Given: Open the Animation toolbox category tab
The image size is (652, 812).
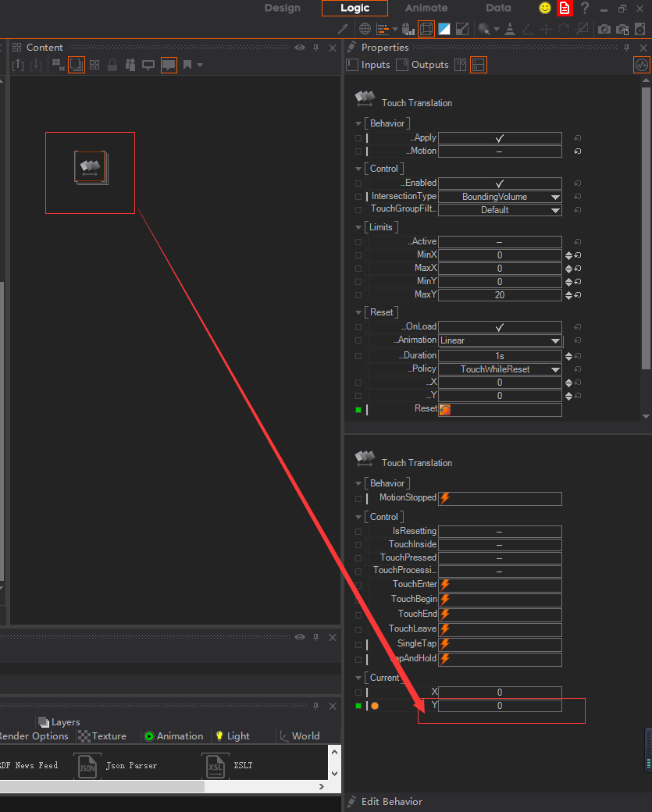Looking at the screenshot, I should point(173,736).
